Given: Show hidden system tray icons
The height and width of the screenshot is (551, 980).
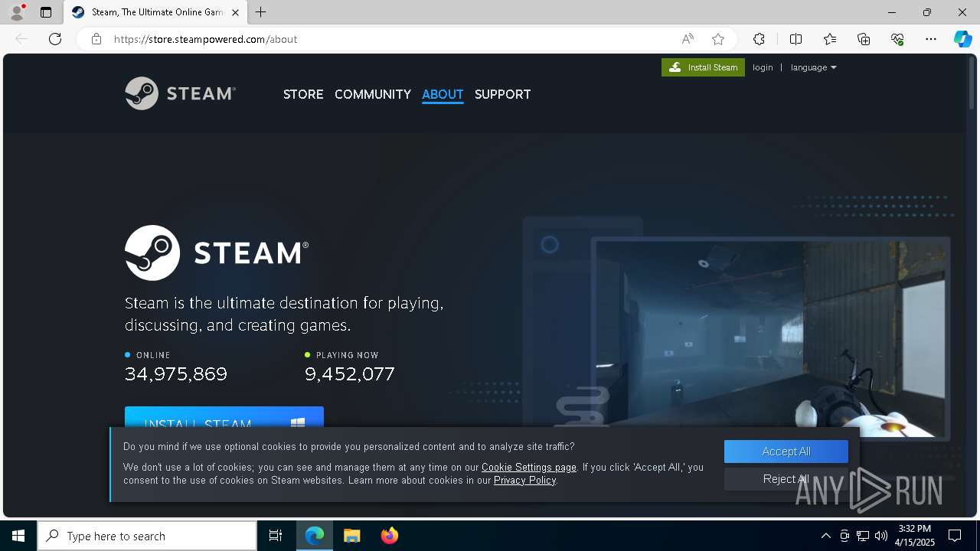Looking at the screenshot, I should point(825,536).
